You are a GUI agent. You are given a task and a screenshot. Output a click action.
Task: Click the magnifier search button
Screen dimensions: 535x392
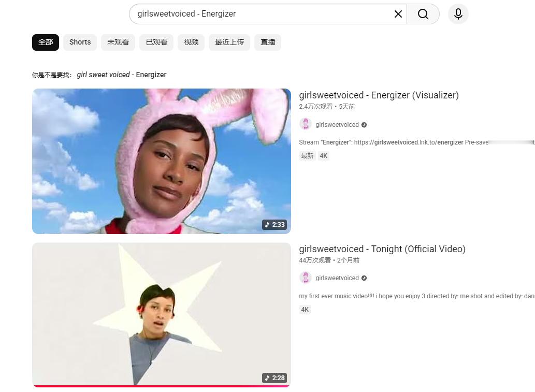click(423, 14)
